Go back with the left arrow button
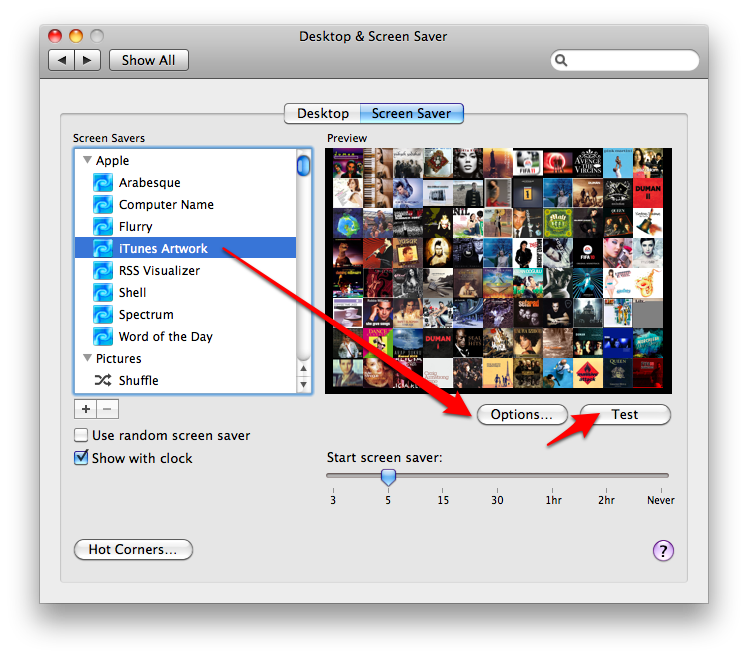This screenshot has height=658, width=748. [62, 60]
